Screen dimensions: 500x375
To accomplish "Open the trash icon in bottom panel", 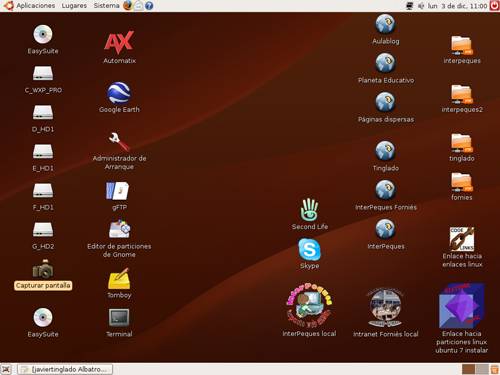I will [x=494, y=369].
